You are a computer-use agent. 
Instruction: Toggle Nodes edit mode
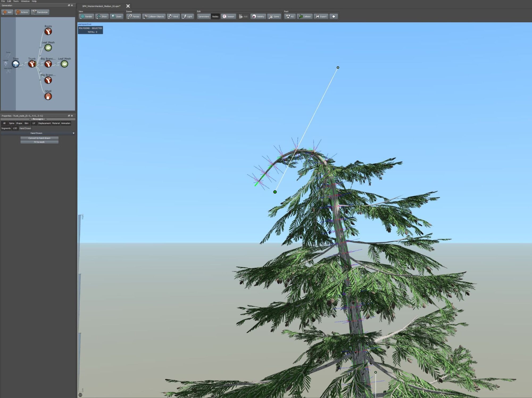pyautogui.click(x=215, y=16)
